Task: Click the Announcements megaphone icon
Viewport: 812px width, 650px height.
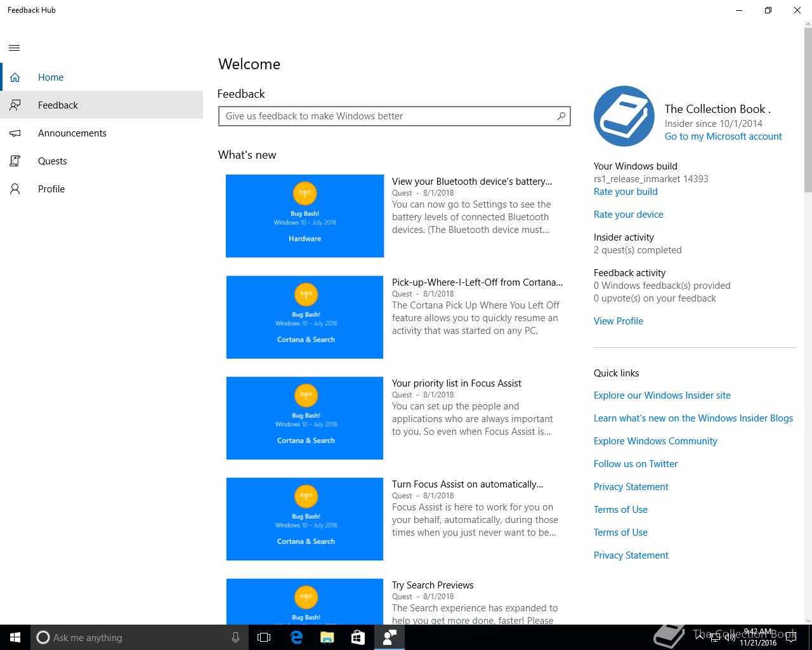Action: tap(15, 133)
